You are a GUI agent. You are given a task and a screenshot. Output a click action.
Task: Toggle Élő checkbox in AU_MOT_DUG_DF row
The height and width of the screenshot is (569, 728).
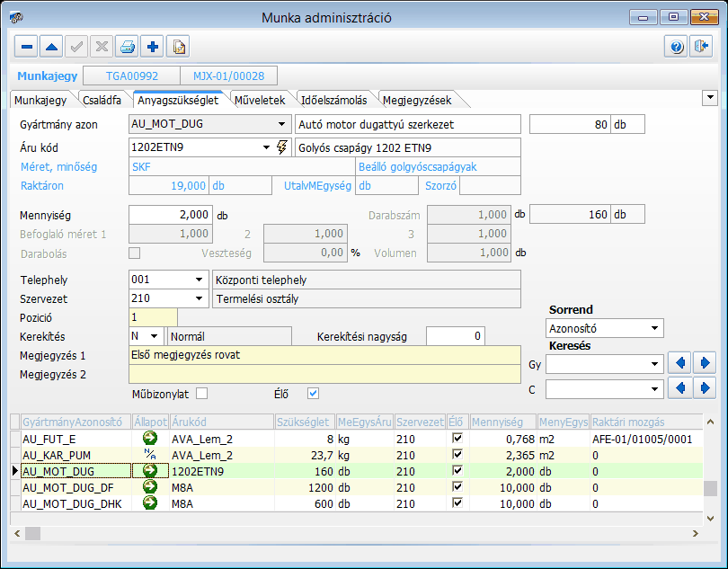click(457, 487)
